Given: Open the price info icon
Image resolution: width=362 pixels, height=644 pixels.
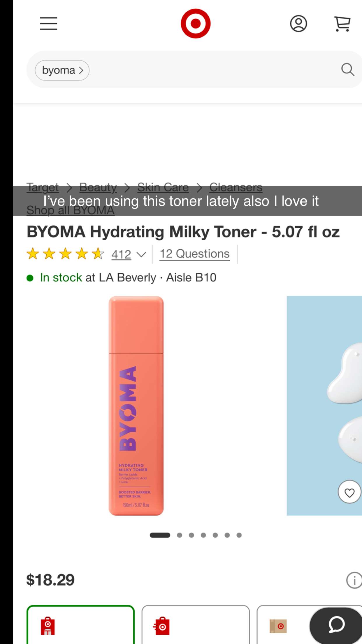Looking at the screenshot, I should click(x=354, y=580).
